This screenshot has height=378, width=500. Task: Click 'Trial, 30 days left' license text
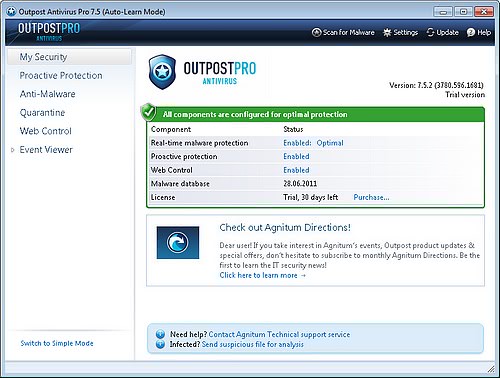311,197
